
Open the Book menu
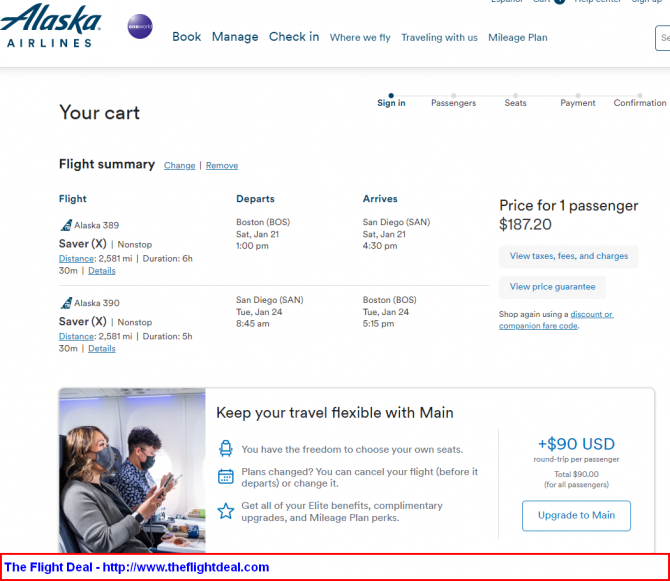[186, 37]
